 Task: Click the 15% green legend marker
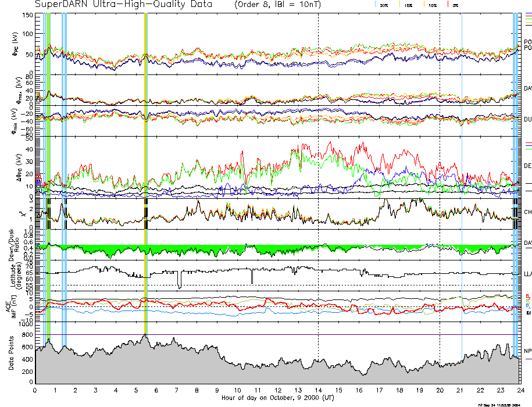tap(401, 5)
